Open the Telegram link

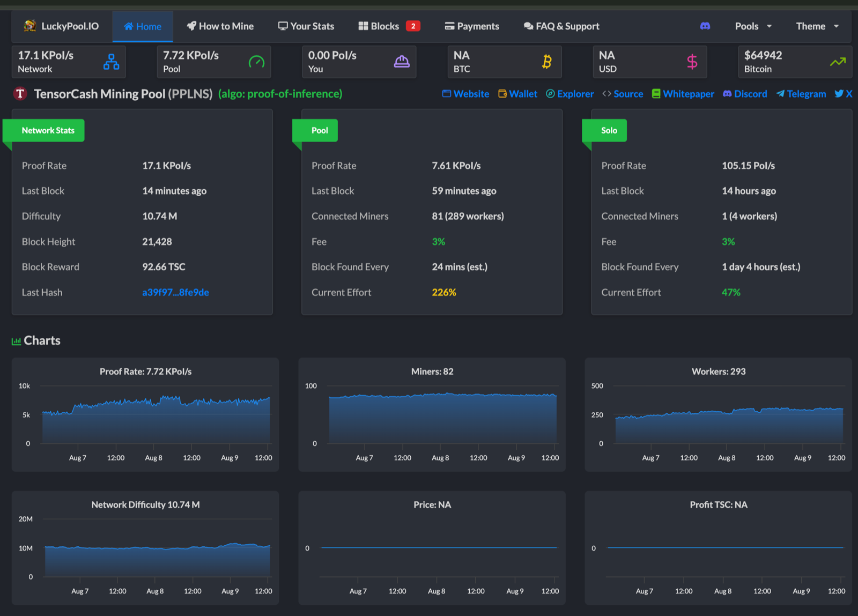[801, 94]
